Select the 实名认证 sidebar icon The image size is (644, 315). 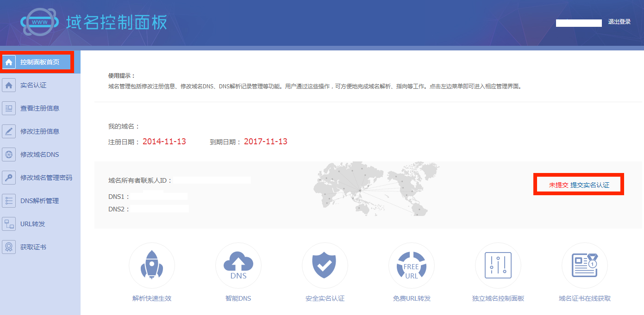coord(9,85)
